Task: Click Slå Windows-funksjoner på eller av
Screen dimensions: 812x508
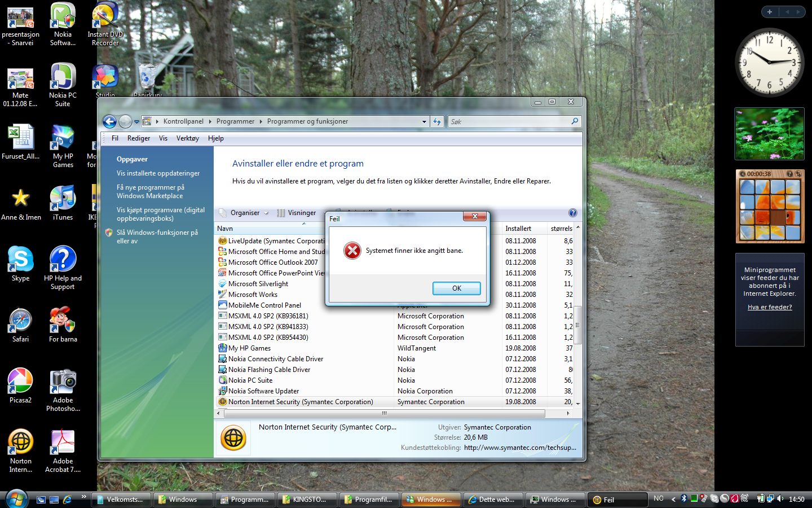Action: coord(157,237)
